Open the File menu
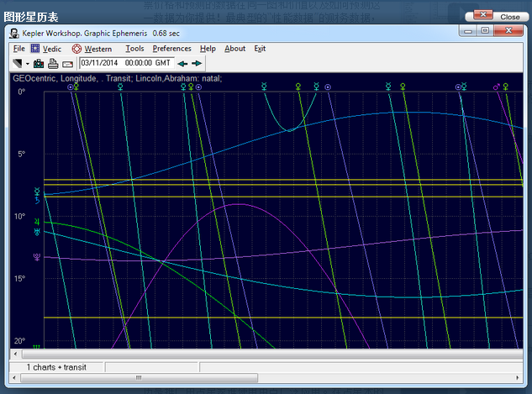Screen dimensions: 532x394 click(18, 49)
